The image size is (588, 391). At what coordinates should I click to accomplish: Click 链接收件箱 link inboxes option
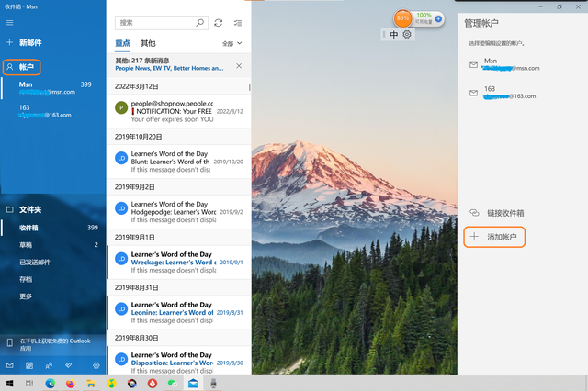click(502, 213)
